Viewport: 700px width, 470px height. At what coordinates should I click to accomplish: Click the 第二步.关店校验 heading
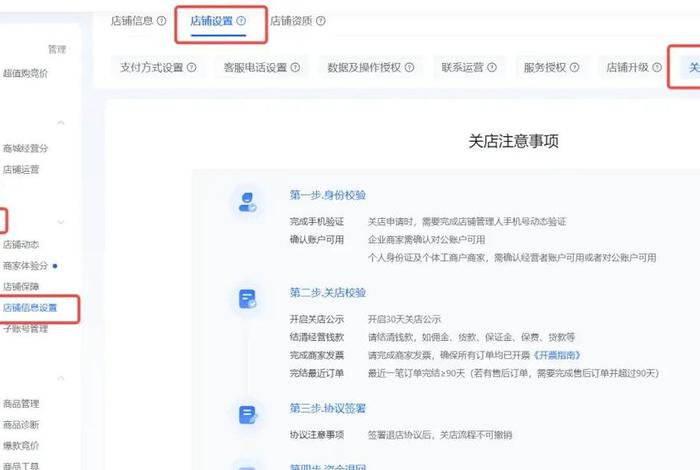(328, 293)
